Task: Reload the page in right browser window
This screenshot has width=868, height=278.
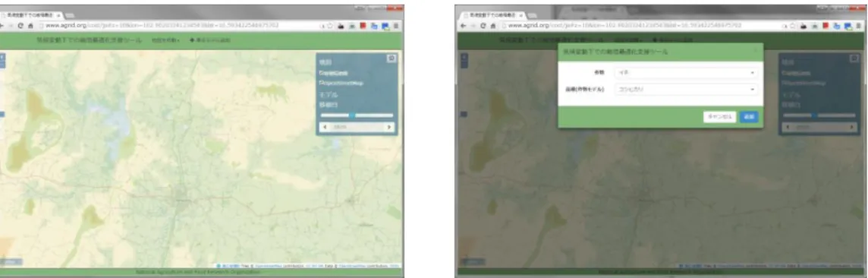Action: pos(483,26)
